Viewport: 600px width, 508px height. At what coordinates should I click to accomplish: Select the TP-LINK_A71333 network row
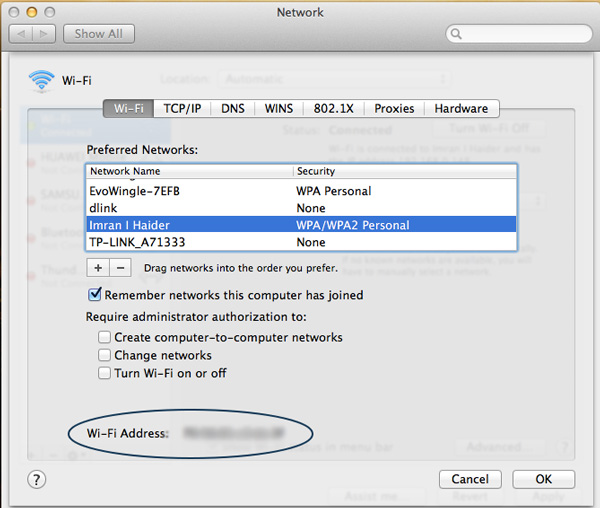pos(302,242)
